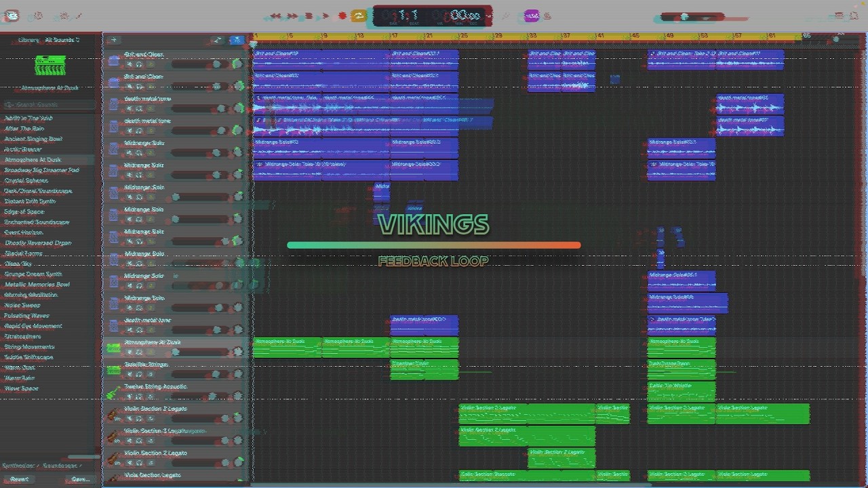
Task: Toggle the track automation button
Action: coord(218,40)
